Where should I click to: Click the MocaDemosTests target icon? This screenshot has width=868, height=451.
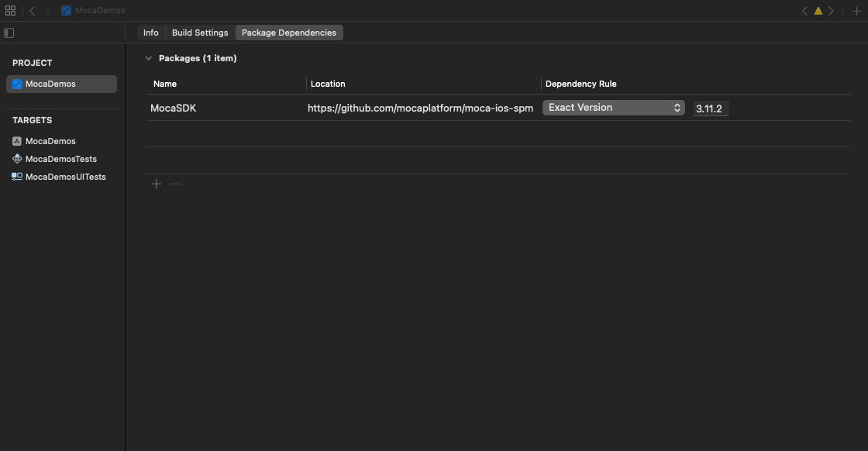pos(17,159)
